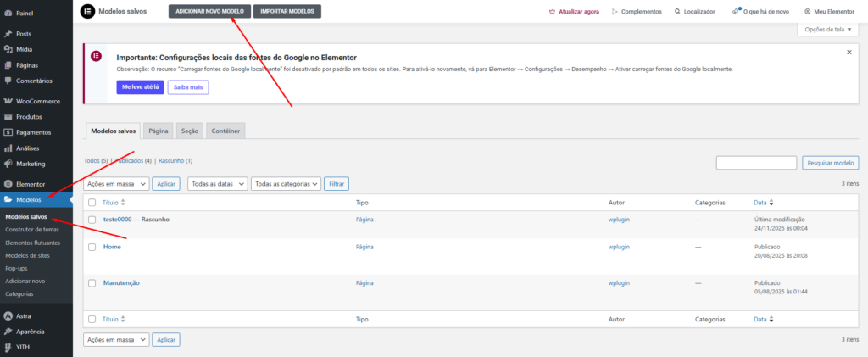Click top Aplicar button
Screen dimensions: 868x357
click(x=166, y=184)
